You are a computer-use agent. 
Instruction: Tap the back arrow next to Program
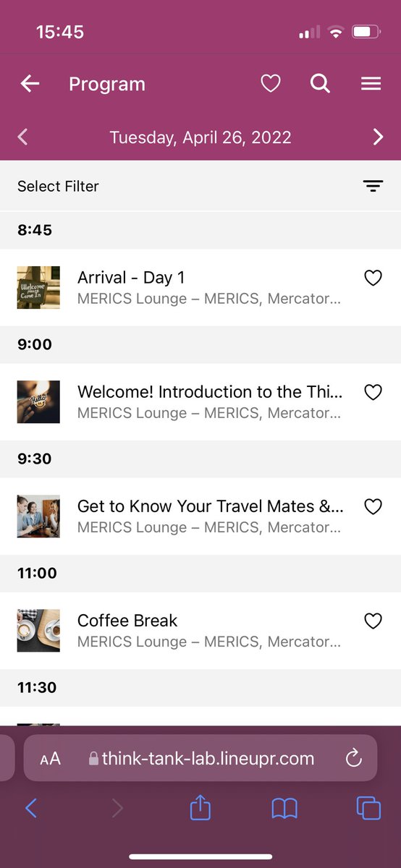[x=30, y=84]
